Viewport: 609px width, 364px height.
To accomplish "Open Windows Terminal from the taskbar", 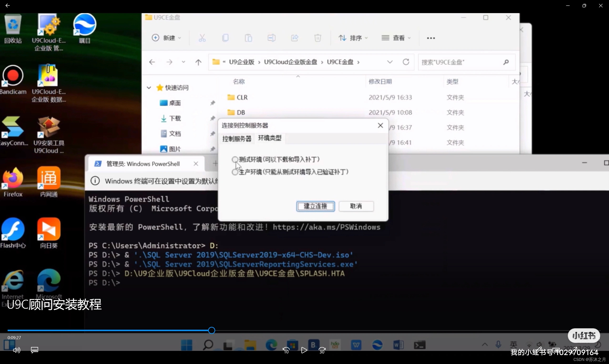I will coord(420,345).
